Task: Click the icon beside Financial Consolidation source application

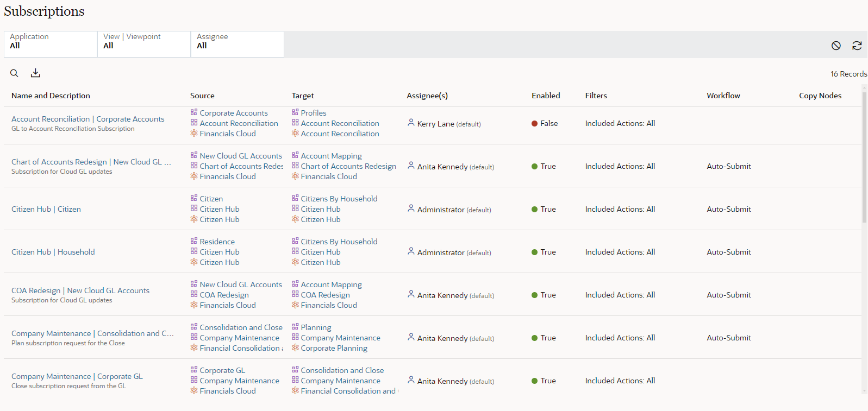Action: (x=194, y=347)
